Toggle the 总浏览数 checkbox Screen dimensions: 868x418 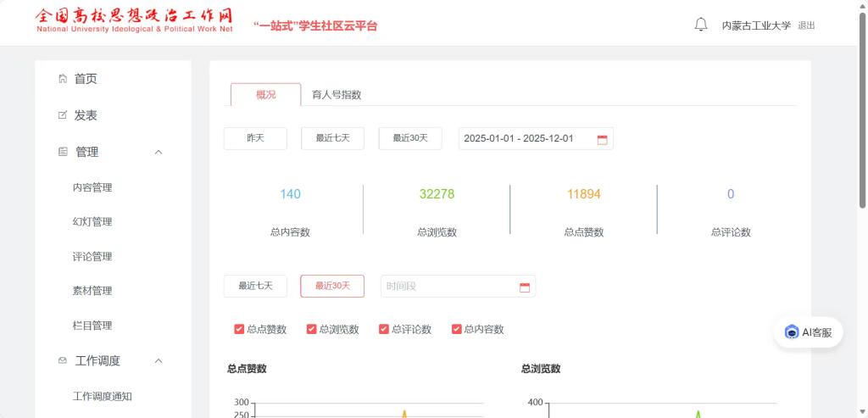[x=311, y=329]
